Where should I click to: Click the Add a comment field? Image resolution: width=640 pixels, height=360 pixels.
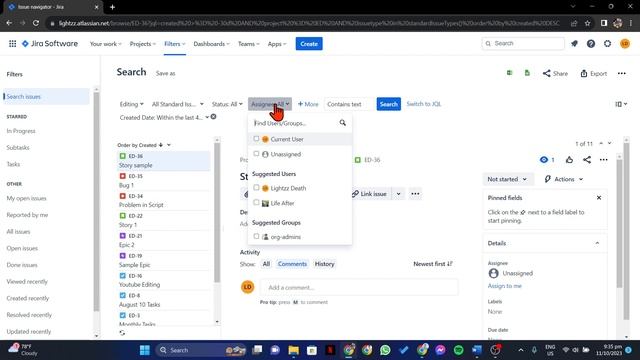point(359,287)
